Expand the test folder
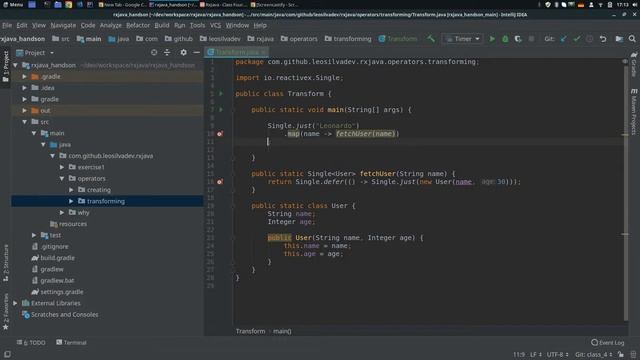Image resolution: width=640 pixels, height=360 pixels. click(34, 236)
